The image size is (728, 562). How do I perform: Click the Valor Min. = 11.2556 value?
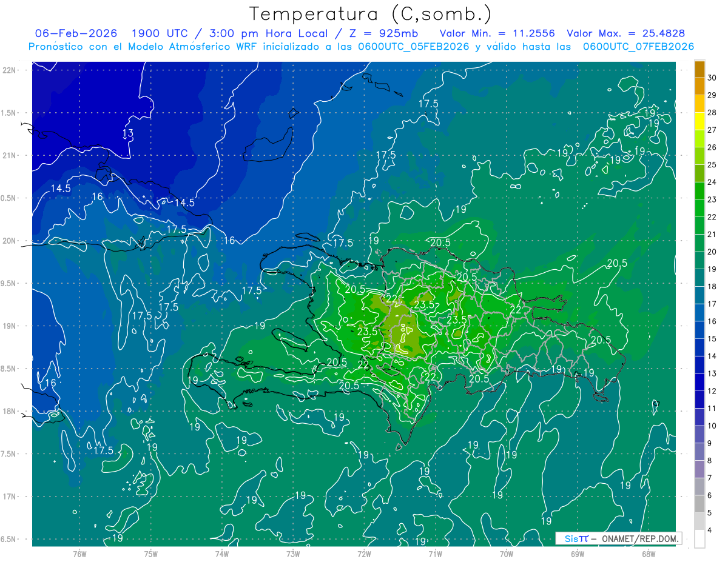pos(497,33)
